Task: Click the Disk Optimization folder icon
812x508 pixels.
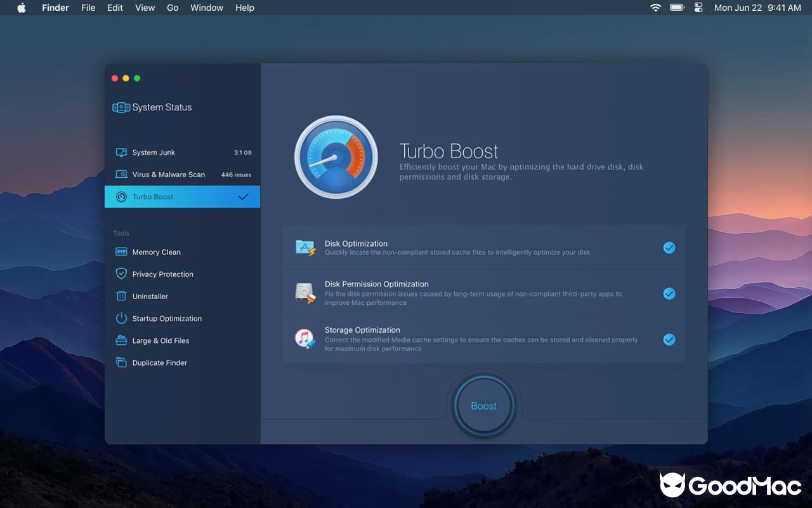Action: [x=306, y=248]
